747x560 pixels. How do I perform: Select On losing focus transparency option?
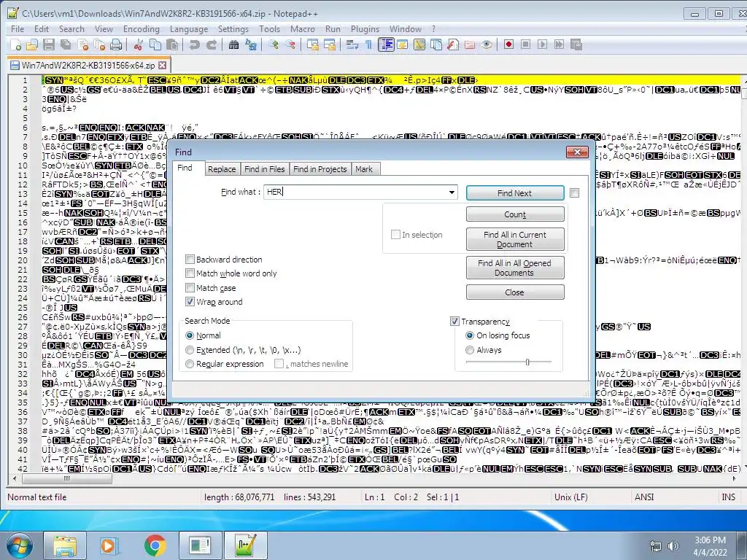click(x=470, y=335)
